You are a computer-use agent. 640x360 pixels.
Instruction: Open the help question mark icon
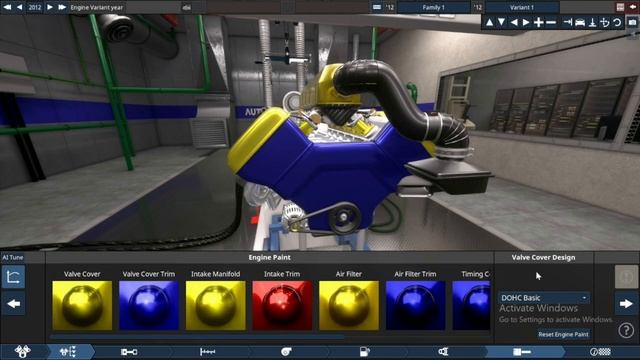626,330
